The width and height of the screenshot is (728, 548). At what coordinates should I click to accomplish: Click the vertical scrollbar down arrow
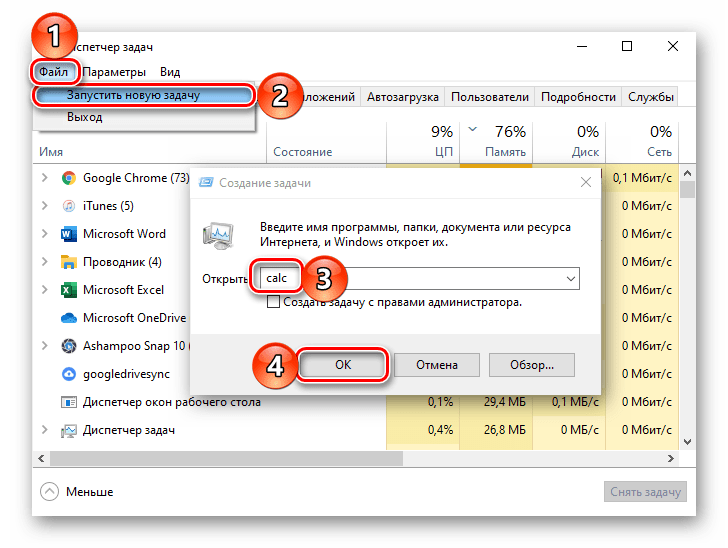(x=688, y=442)
